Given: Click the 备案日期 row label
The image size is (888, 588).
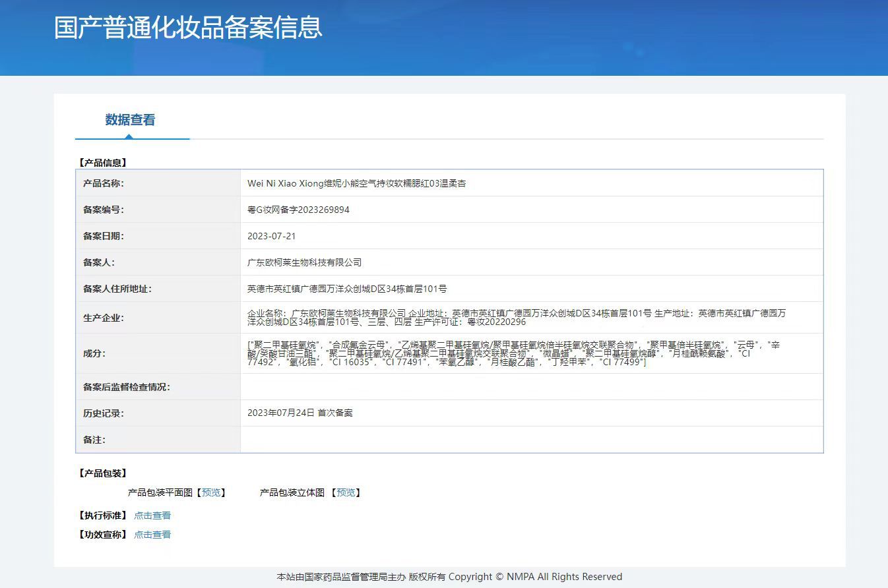Looking at the screenshot, I should click(104, 236).
